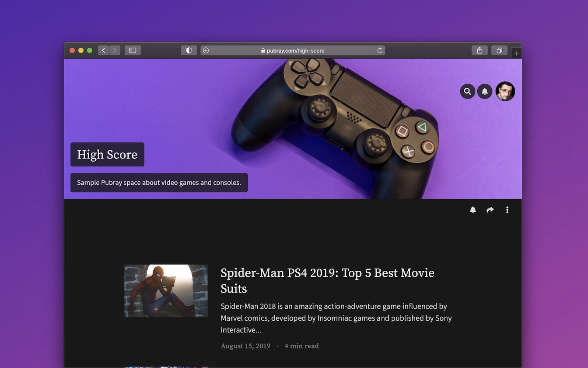Open the Spider-Man article thumbnail

(x=166, y=290)
